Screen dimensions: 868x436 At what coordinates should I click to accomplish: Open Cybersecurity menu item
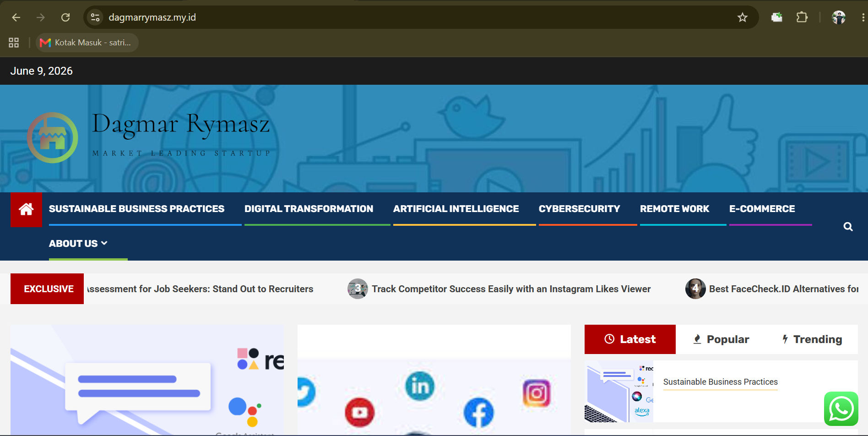point(579,209)
